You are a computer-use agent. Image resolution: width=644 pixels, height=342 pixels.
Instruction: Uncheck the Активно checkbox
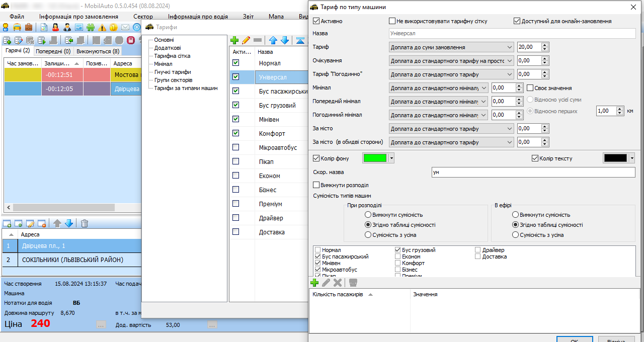pyautogui.click(x=316, y=22)
